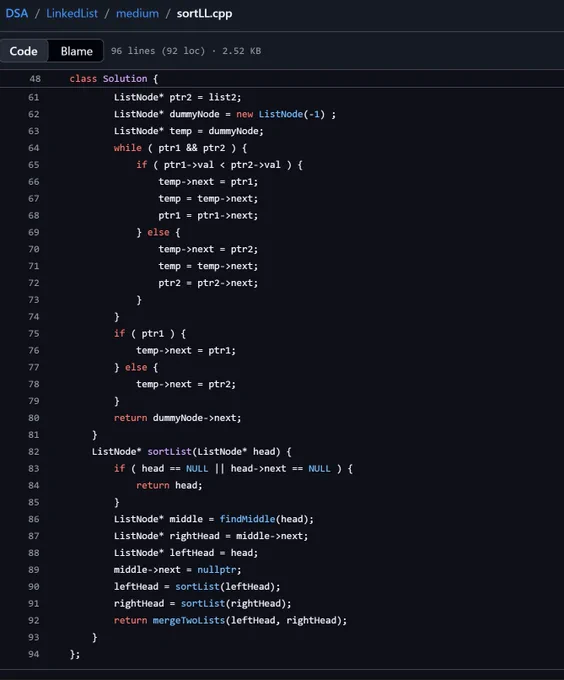Click 'temp->next = ptr2;' on line 78

click(x=186, y=384)
